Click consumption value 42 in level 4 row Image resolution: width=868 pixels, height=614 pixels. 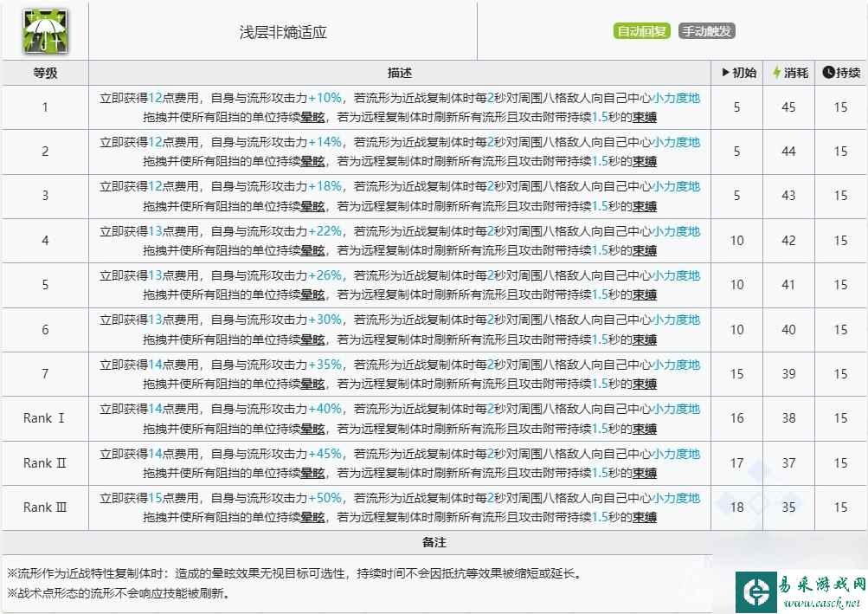[x=789, y=241]
